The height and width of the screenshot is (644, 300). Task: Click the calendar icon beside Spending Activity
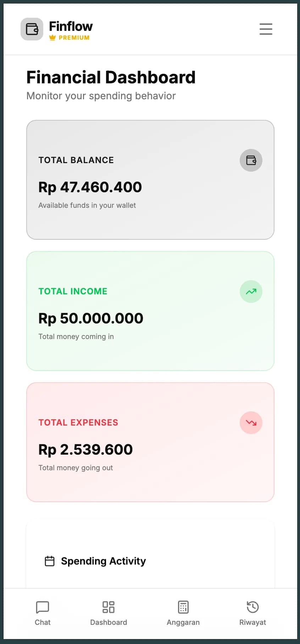point(50,561)
